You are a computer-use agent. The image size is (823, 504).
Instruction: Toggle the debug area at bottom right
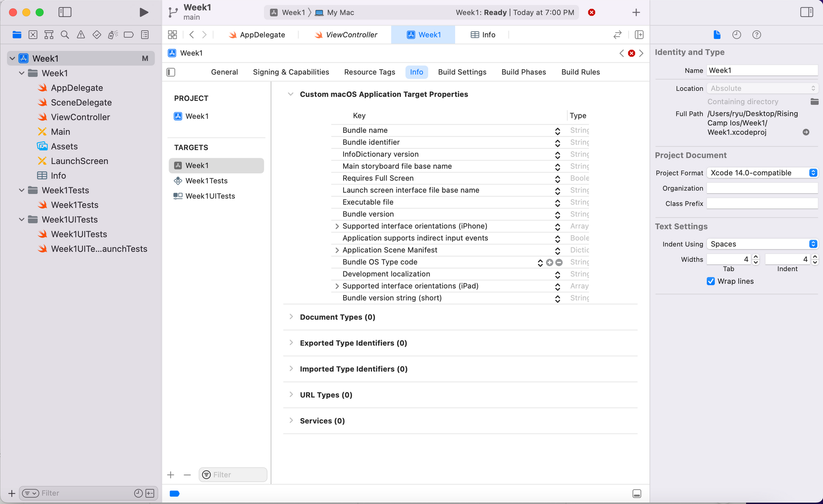pyautogui.click(x=637, y=493)
